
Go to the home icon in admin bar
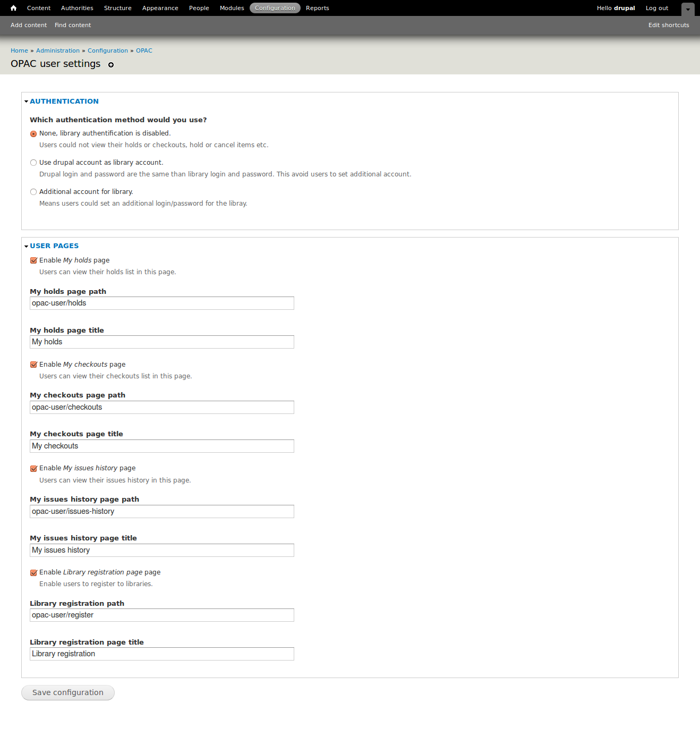click(x=14, y=8)
